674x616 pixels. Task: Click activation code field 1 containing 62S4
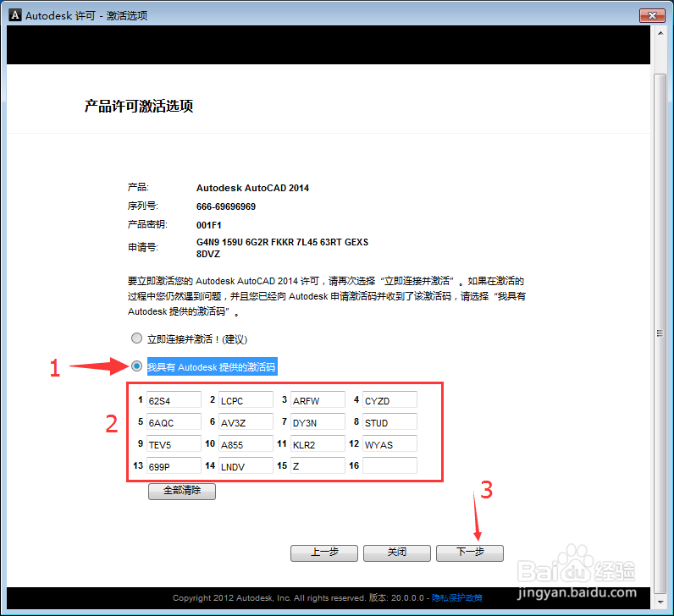[174, 400]
